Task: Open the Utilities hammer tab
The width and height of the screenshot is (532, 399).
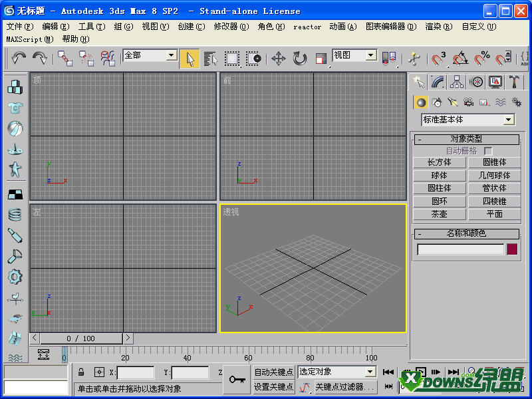Action: [x=515, y=82]
